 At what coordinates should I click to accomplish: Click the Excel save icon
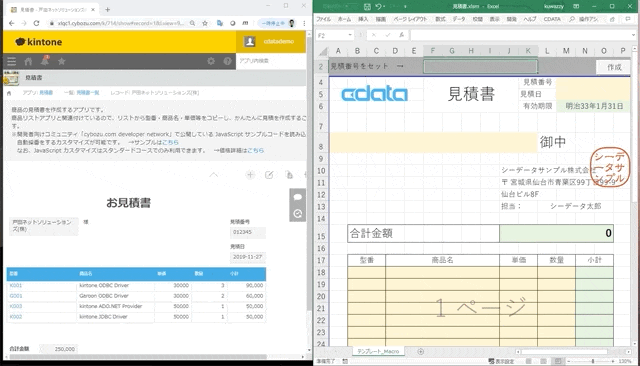(367, 7)
